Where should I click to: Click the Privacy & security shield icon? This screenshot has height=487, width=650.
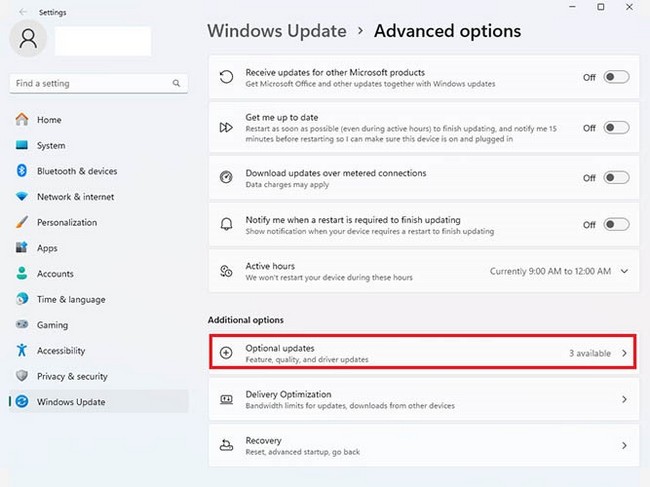tap(22, 376)
